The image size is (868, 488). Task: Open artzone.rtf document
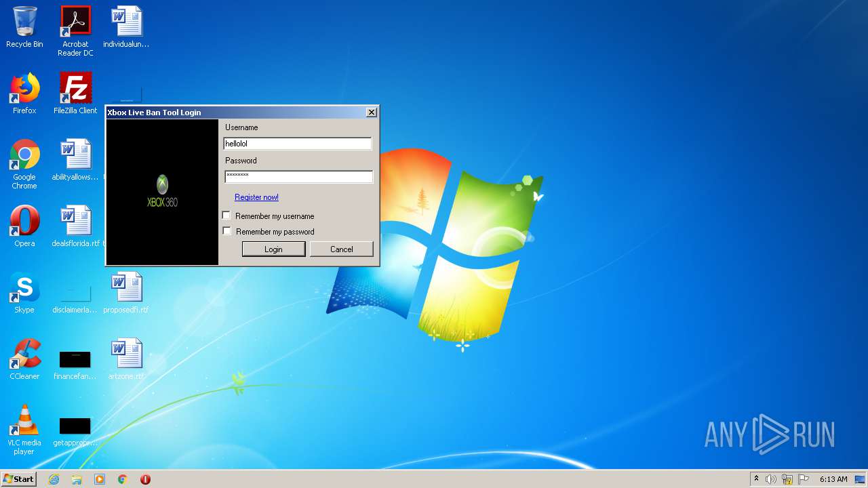pos(126,359)
